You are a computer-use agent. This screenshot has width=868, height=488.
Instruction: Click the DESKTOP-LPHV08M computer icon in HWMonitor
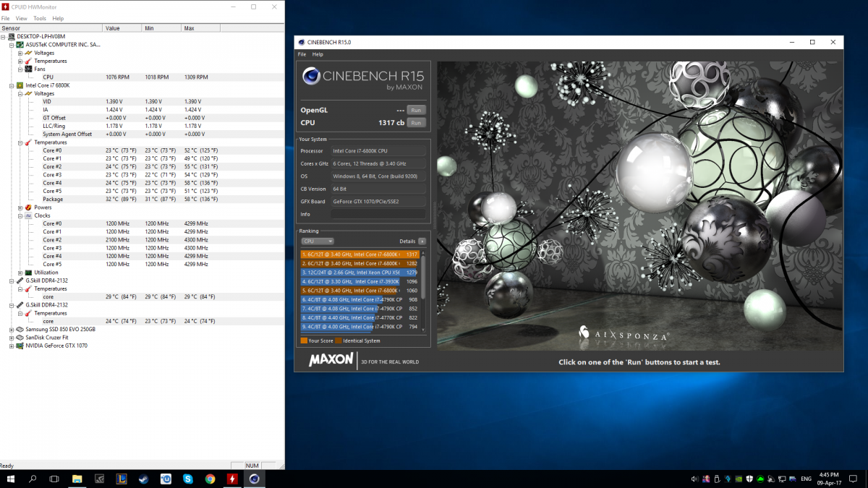click(12, 36)
